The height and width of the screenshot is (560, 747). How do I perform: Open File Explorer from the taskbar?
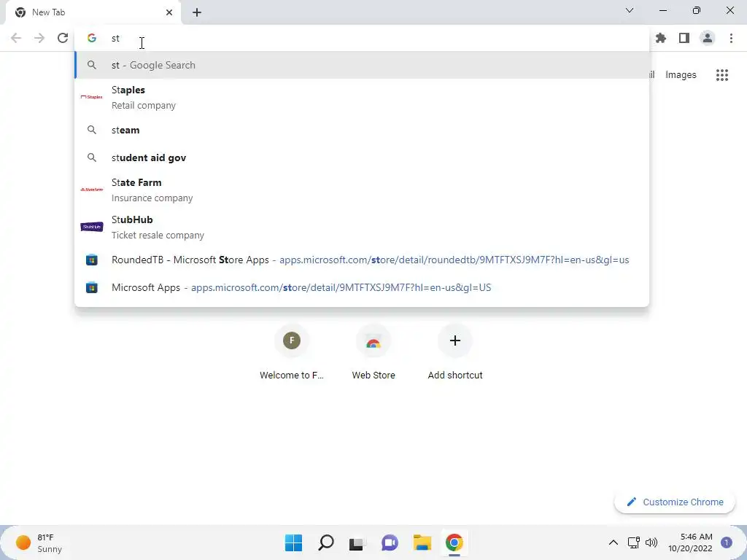click(x=422, y=542)
